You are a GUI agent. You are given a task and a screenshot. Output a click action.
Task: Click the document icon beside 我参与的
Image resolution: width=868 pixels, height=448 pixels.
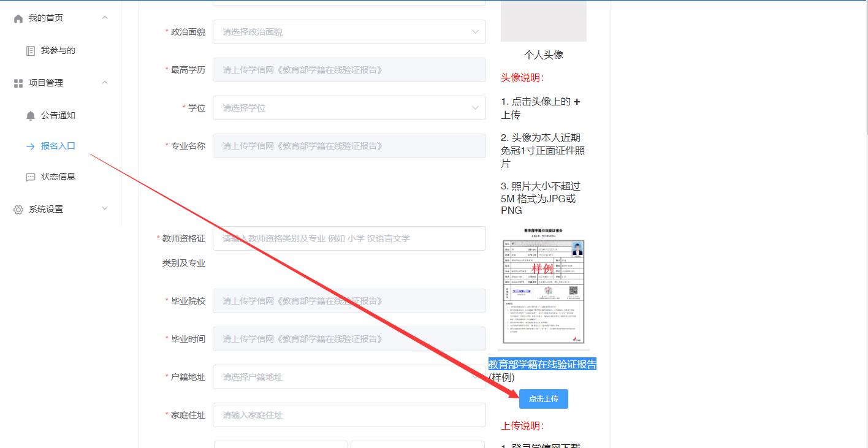coord(31,51)
